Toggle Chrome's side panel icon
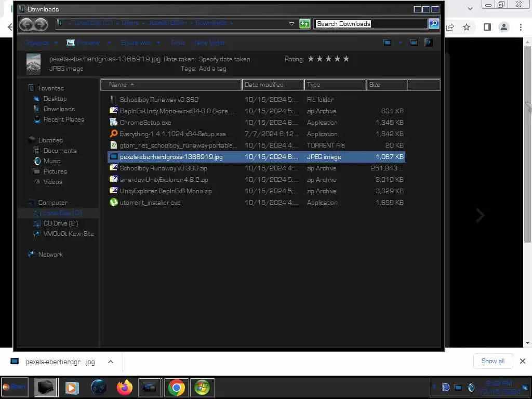Screen dimensions: 532x399 click(x=487, y=27)
